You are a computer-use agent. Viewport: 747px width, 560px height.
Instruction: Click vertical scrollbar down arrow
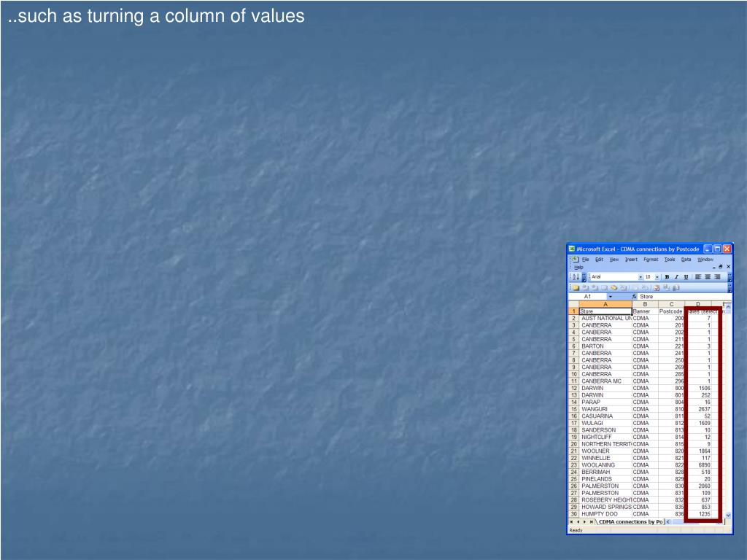[728, 516]
